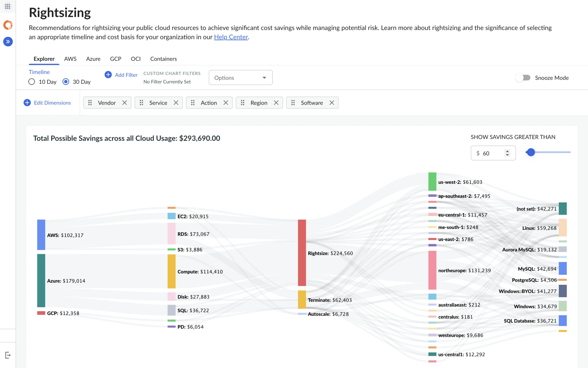The height and width of the screenshot is (368, 588).
Task: Toggle Snooze Mode switch
Action: pyautogui.click(x=523, y=78)
